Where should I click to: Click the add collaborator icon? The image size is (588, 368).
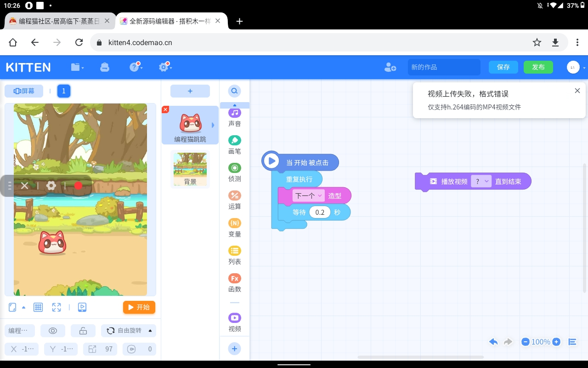(390, 67)
